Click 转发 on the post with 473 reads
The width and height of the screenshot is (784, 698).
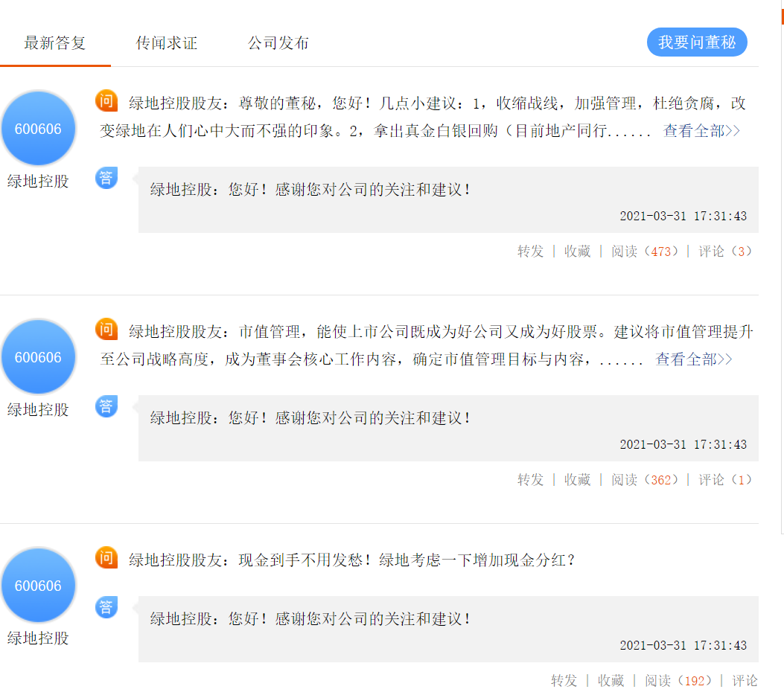point(531,252)
